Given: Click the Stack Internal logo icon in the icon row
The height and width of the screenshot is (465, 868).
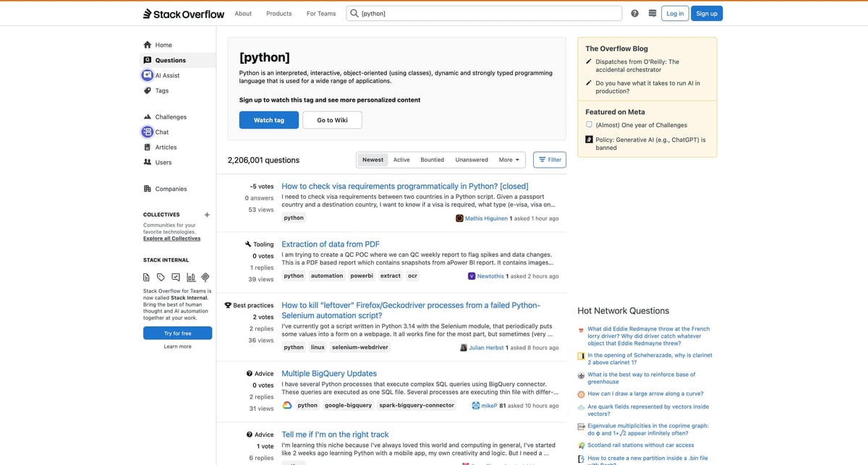Looking at the screenshot, I should (x=205, y=277).
